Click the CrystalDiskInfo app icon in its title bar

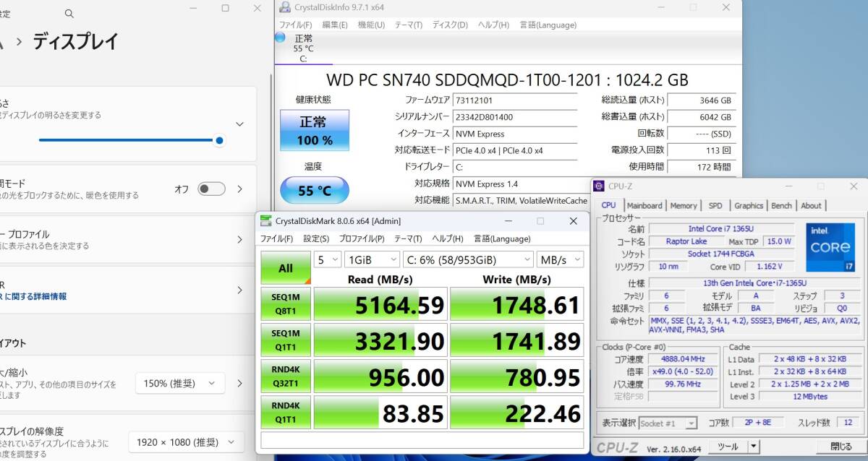[x=284, y=7]
